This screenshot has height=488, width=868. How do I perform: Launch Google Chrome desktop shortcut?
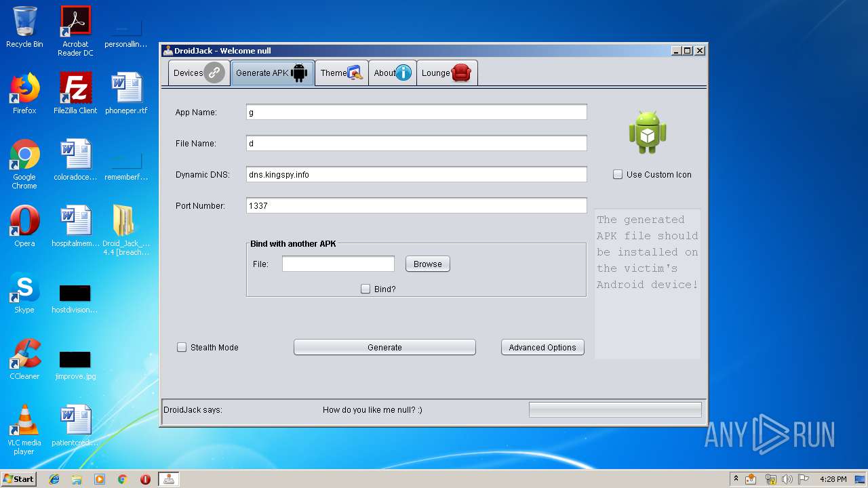pyautogui.click(x=24, y=164)
